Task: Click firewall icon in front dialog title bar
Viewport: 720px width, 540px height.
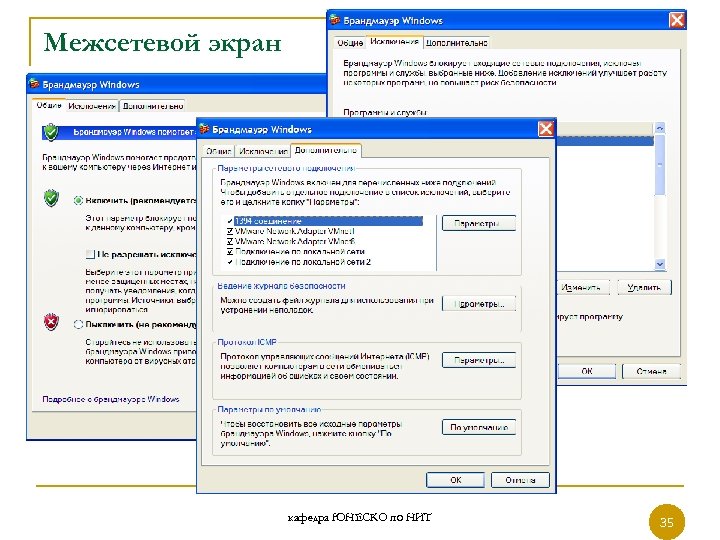Action: point(204,129)
